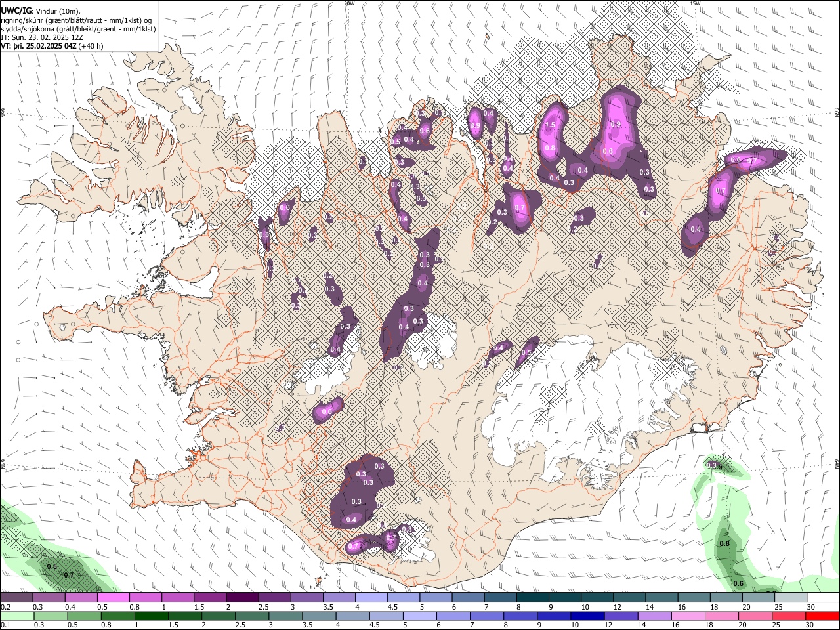Image resolution: width=840 pixels, height=630 pixels.
Task: Pick the pure red final swatch of rain scale
Action: click(823, 616)
